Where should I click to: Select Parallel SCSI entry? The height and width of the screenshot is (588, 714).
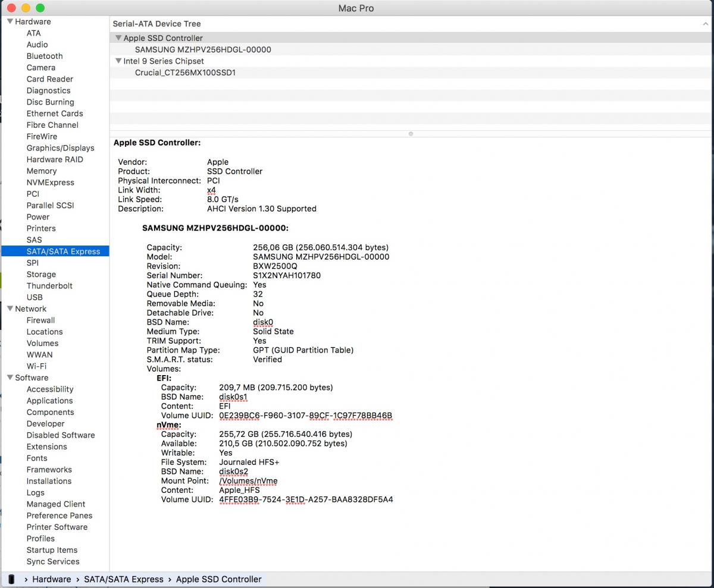point(51,205)
